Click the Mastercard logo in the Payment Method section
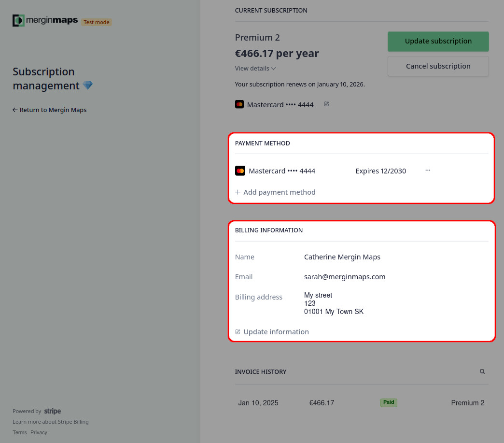Screen dimensions: 504x443 pos(240,171)
